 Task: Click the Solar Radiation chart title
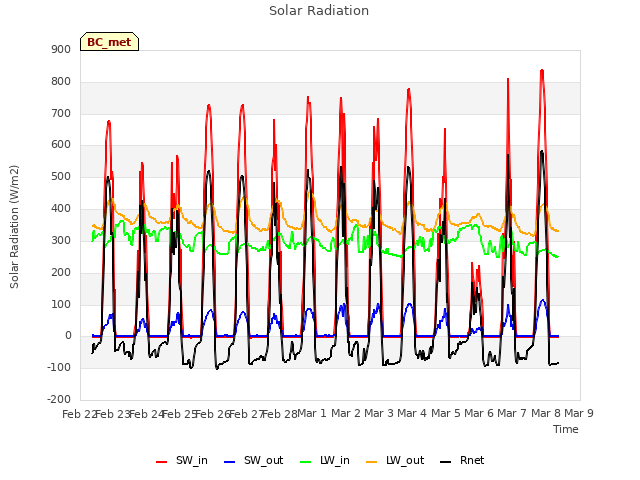point(319,11)
